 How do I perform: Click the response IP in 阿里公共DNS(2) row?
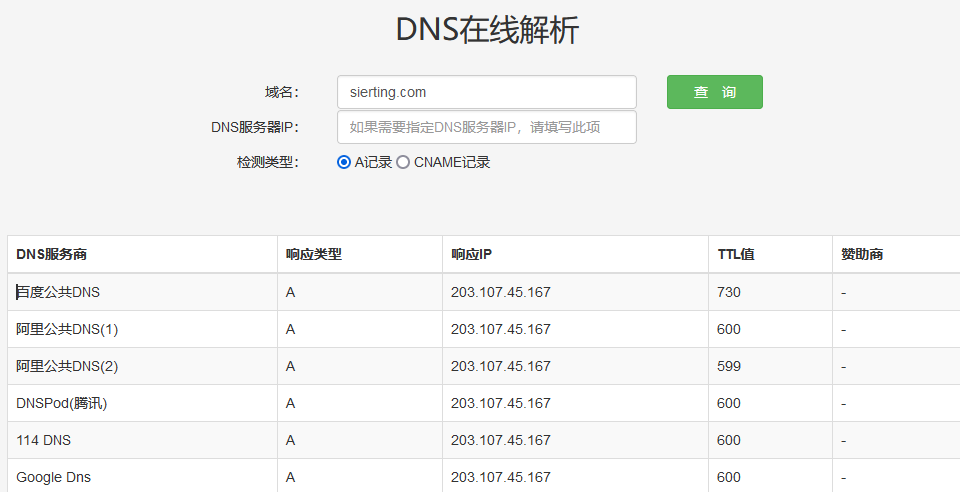pyautogui.click(x=501, y=366)
